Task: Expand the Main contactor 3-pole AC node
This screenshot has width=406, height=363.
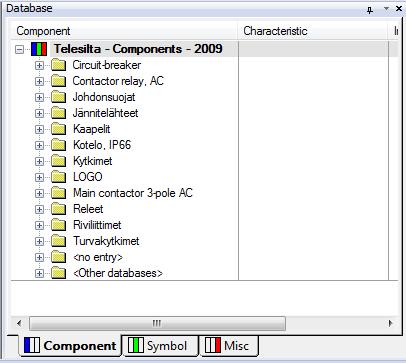Action: coord(39,193)
